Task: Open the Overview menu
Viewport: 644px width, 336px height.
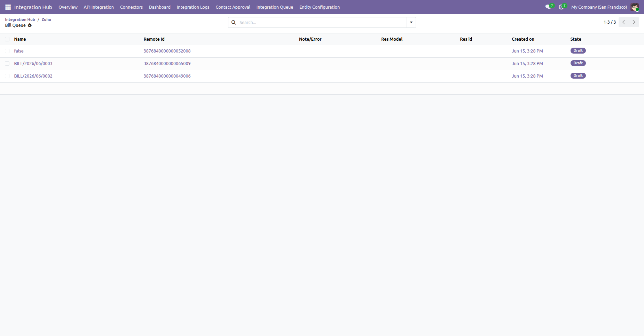Action: click(68, 7)
